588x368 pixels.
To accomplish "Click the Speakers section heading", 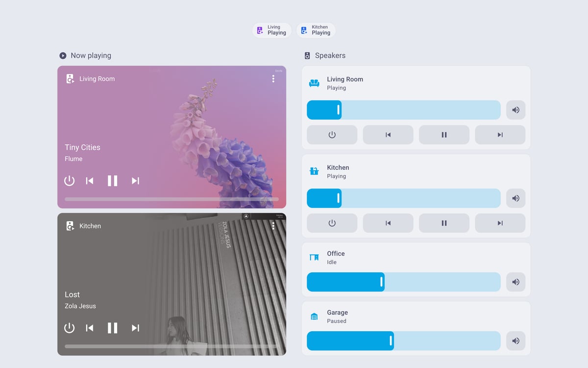I will tap(330, 55).
